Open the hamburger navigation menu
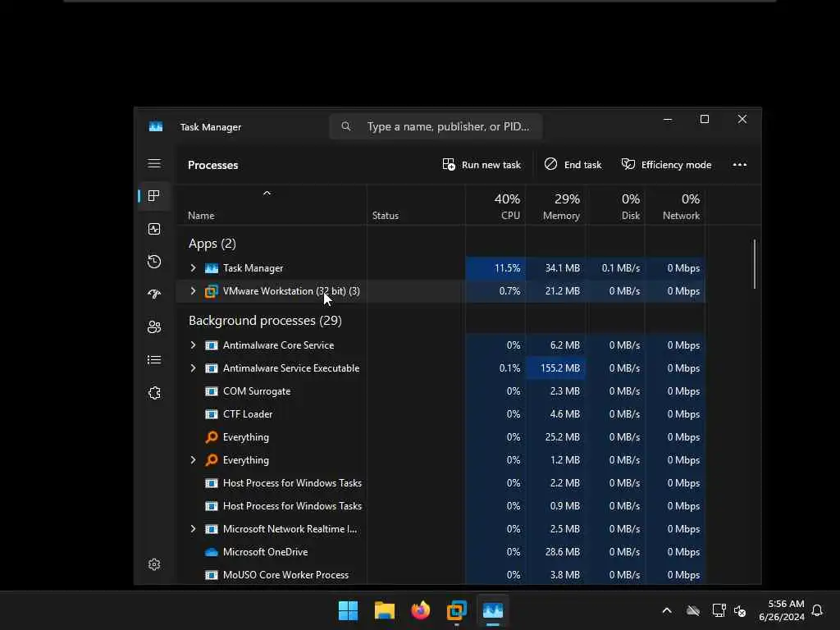The image size is (840, 630). 154,163
